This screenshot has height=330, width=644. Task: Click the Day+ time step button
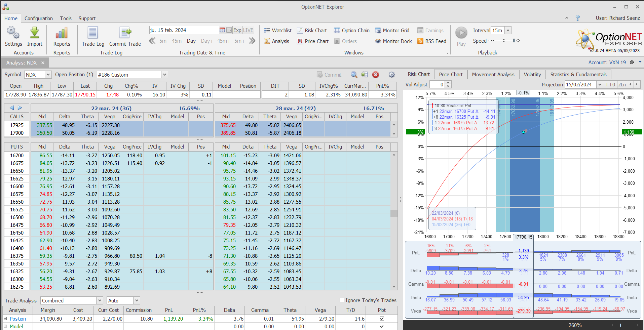(207, 41)
